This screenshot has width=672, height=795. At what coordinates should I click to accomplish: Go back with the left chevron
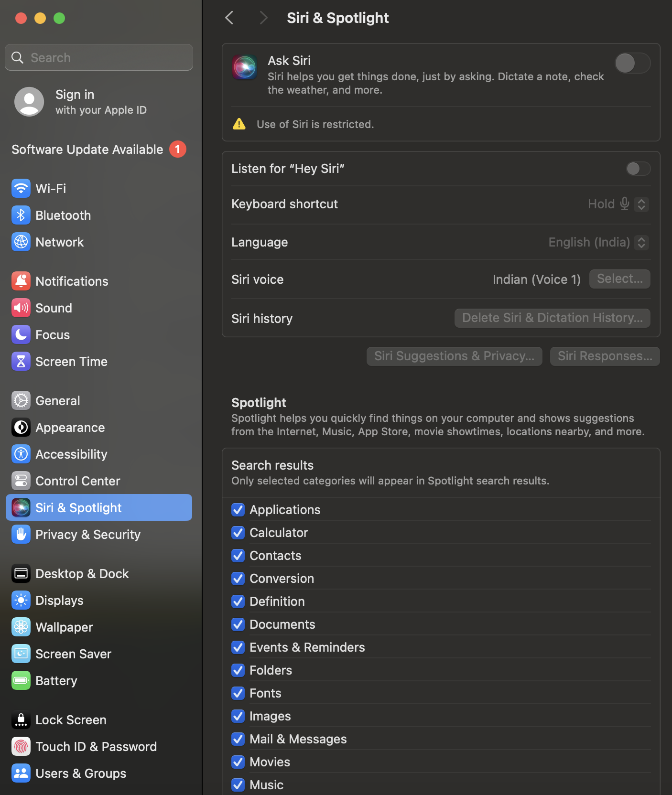tap(229, 18)
